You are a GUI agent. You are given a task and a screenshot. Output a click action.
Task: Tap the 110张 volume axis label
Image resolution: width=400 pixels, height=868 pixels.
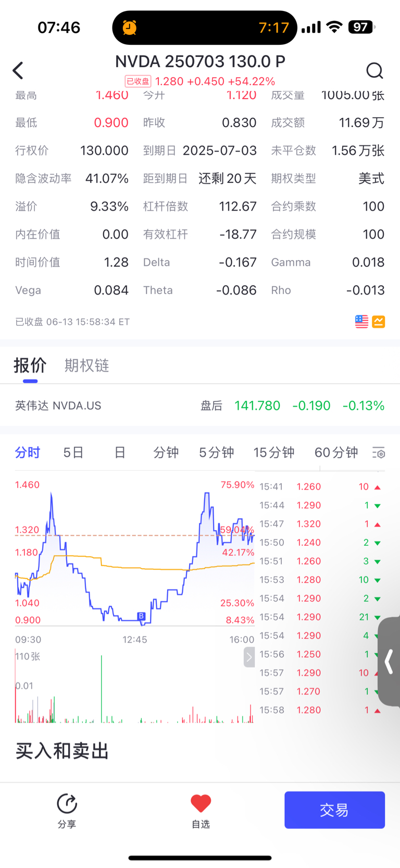point(28,656)
